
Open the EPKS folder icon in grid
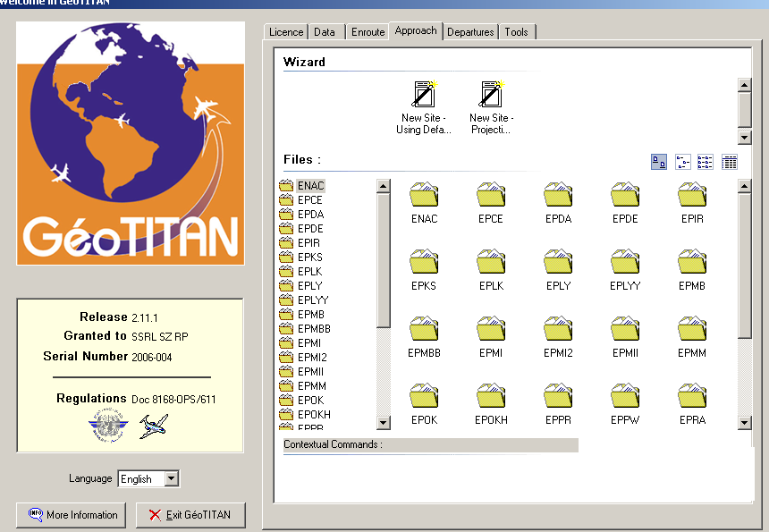point(424,261)
